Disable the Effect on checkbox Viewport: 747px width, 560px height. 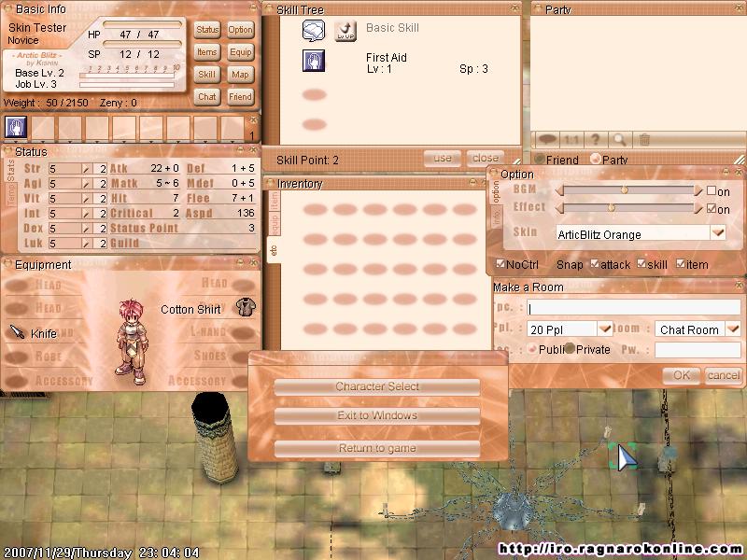(712, 208)
